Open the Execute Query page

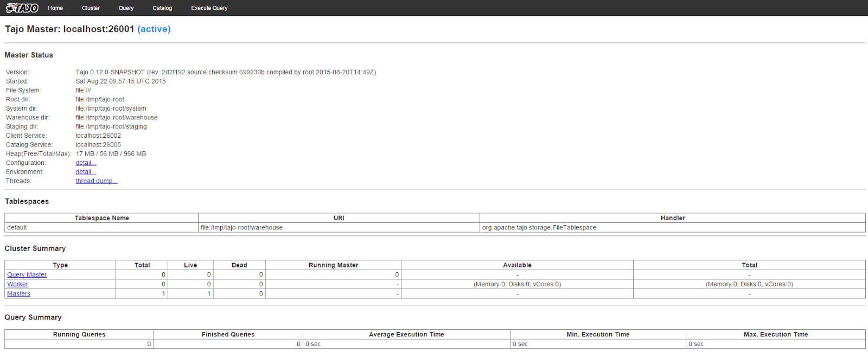209,8
